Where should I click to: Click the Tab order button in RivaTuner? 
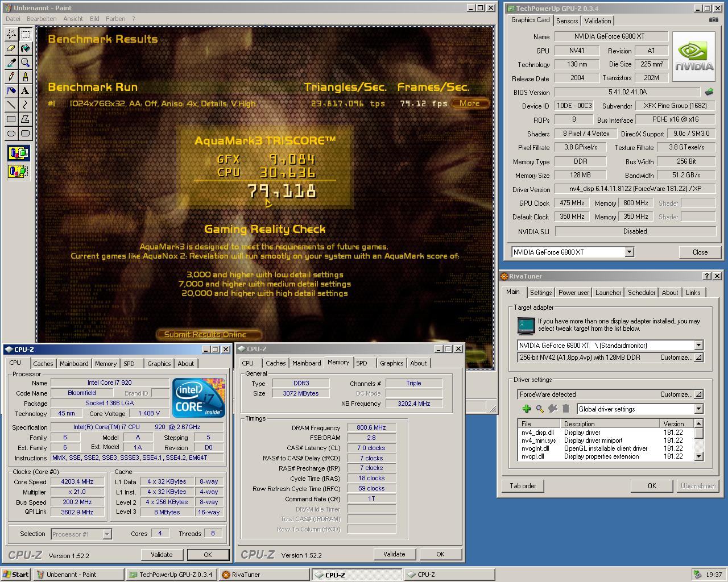click(x=523, y=486)
